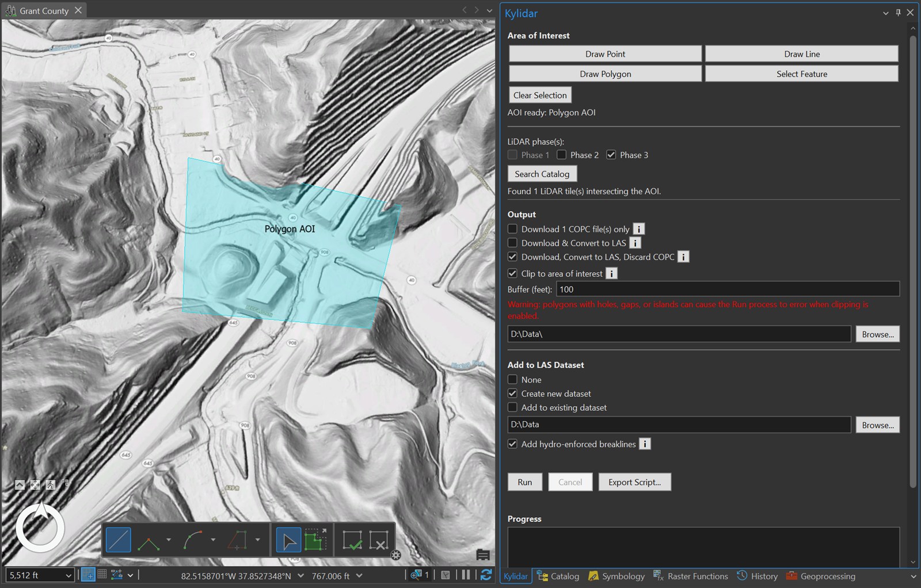The image size is (921, 588).
Task: Check Add to existing dataset
Action: tap(512, 407)
